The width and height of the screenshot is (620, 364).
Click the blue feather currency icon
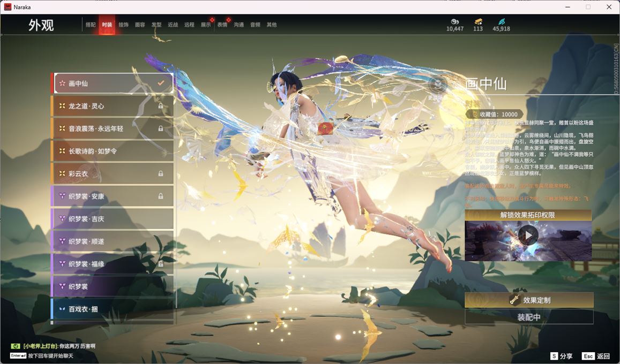tap(502, 21)
